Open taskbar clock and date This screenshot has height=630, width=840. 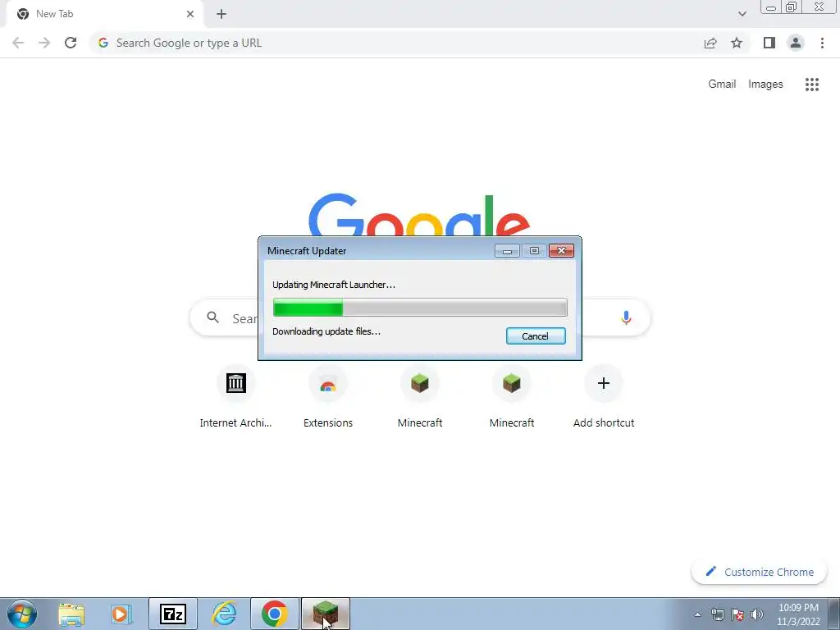798,614
